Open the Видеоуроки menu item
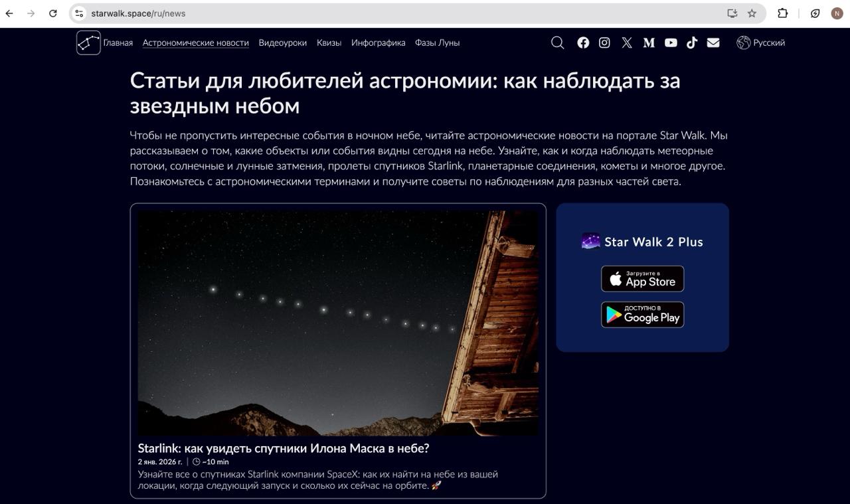Image resolution: width=850 pixels, height=504 pixels. [284, 42]
